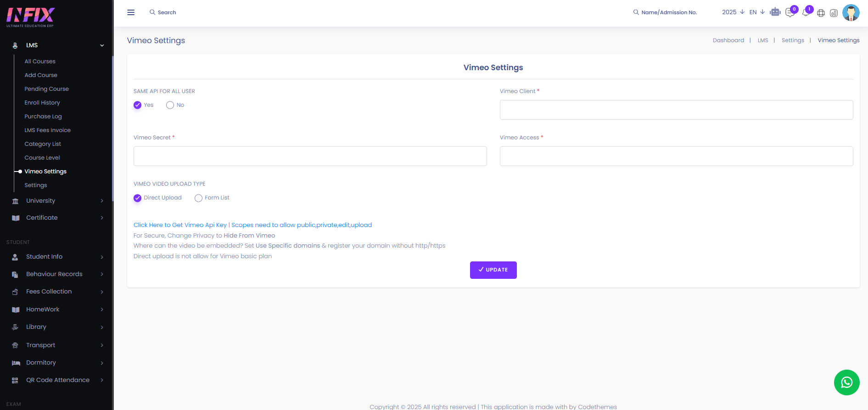The height and width of the screenshot is (410, 868).
Task: Click the Name/Admission No. search field
Action: 669,12
